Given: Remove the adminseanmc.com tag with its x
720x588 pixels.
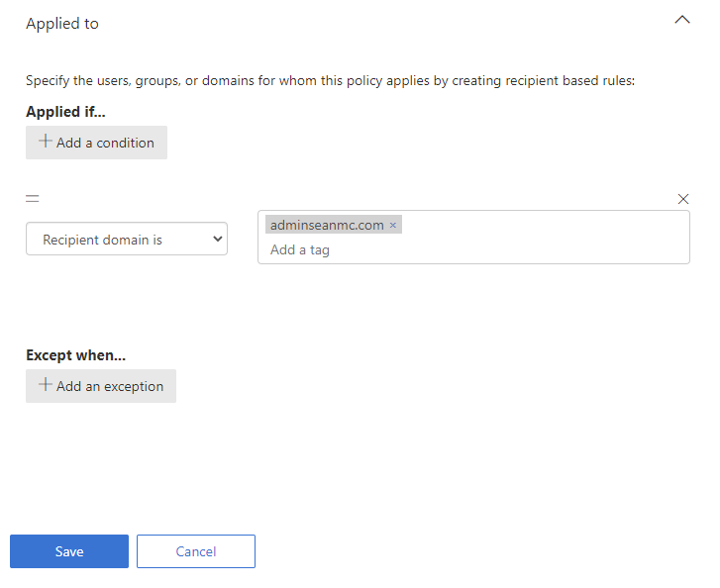Looking at the screenshot, I should [393, 226].
